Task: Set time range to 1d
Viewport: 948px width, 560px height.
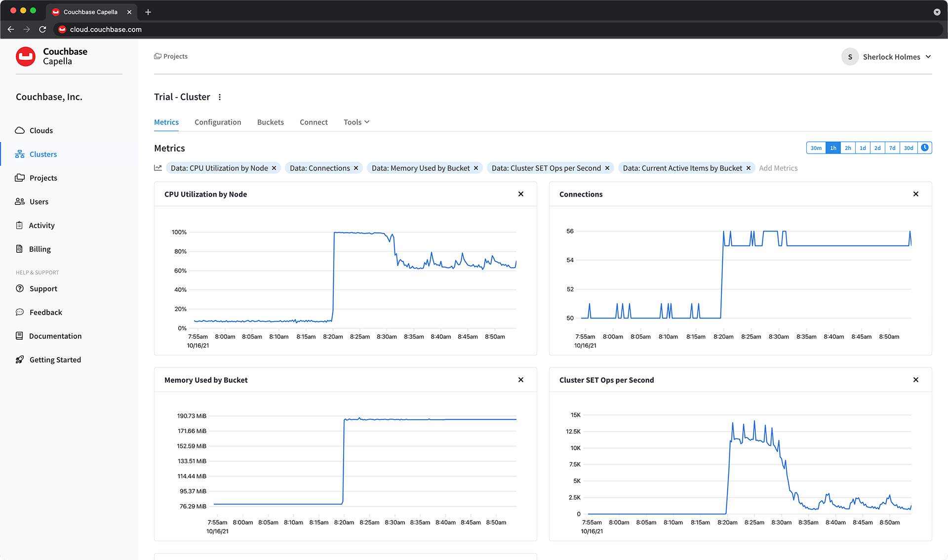Action: point(863,148)
